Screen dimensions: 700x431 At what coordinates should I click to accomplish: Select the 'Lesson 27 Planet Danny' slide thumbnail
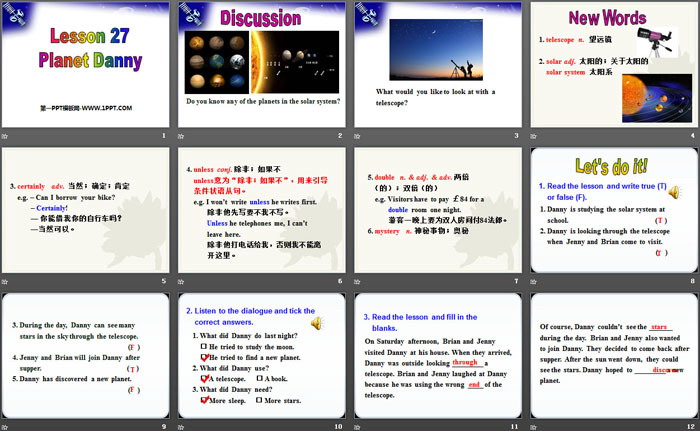pyautogui.click(x=85, y=64)
